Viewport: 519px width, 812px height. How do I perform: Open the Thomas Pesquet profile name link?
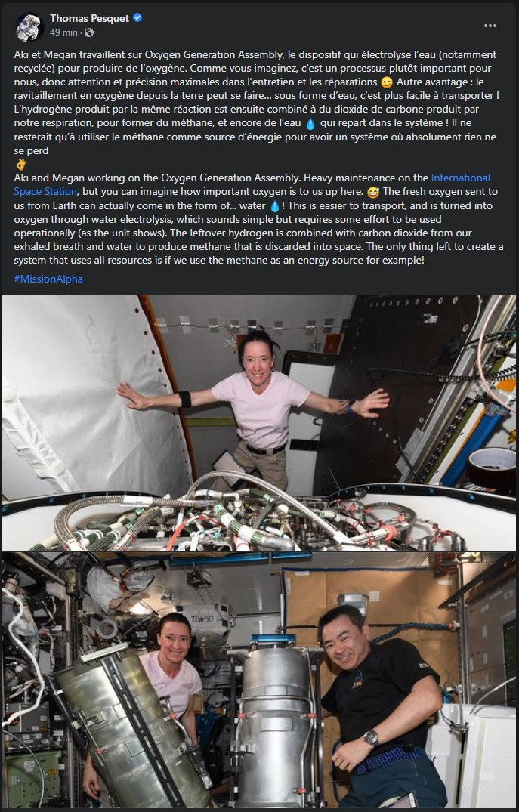(90, 18)
